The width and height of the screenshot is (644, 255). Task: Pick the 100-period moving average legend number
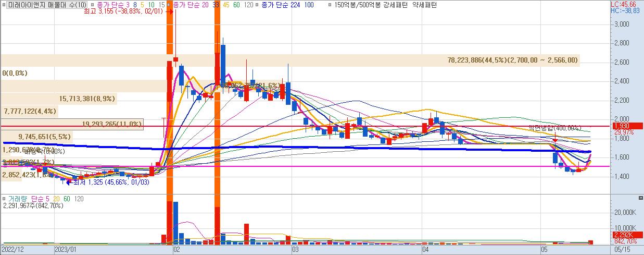click(309, 5)
